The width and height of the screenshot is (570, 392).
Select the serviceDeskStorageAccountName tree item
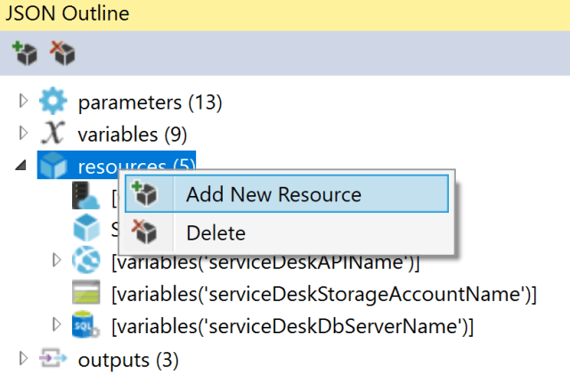coord(325,294)
